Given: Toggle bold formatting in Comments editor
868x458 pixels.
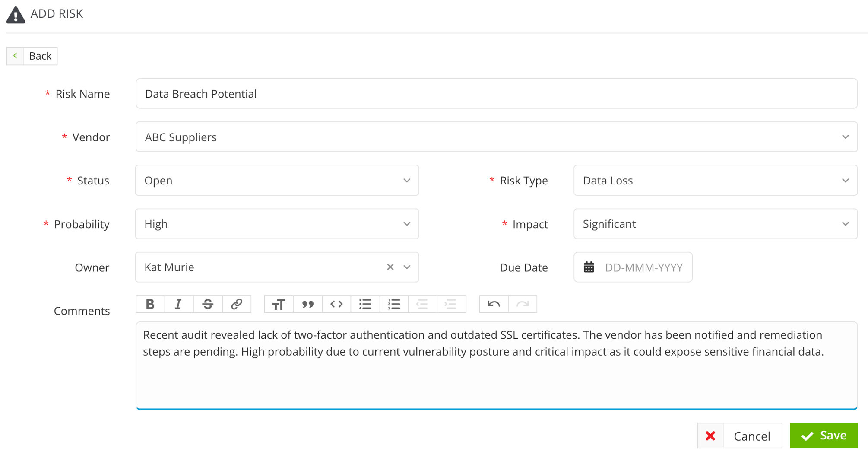Looking at the screenshot, I should coord(150,304).
